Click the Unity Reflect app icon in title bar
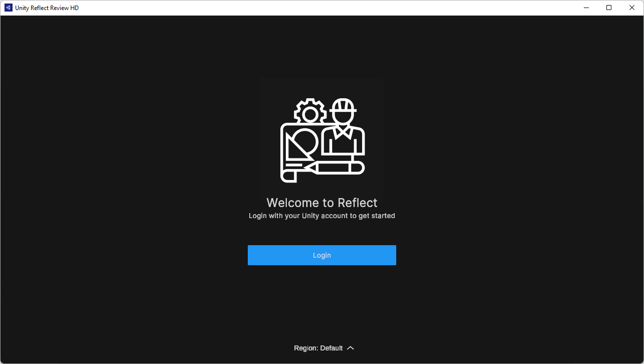The image size is (644, 364). [9, 8]
